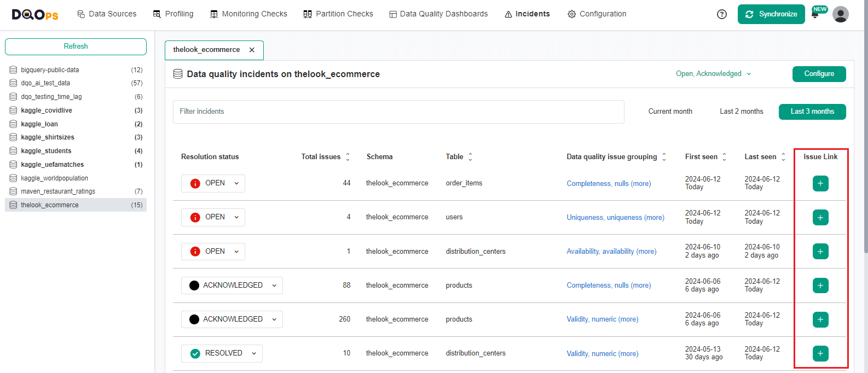868x373 pixels.
Task: Click the Configure button
Action: point(819,74)
